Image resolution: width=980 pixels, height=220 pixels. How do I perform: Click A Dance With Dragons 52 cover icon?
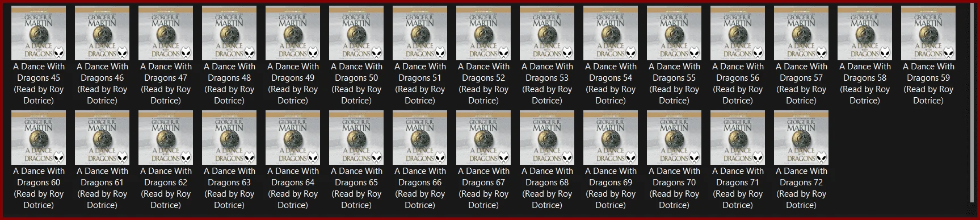tap(483, 33)
